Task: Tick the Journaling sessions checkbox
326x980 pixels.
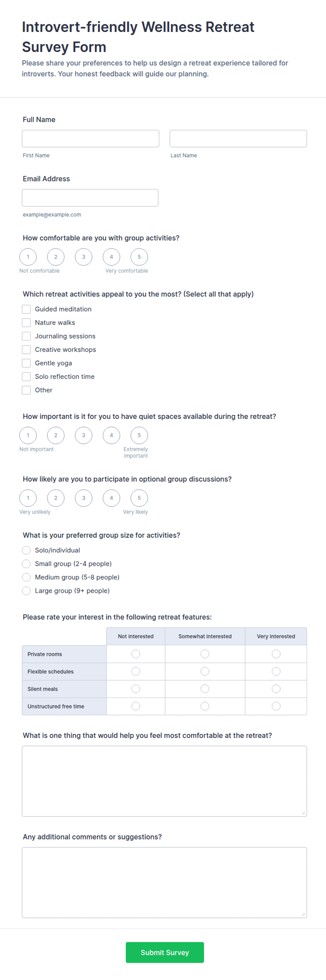Action: tap(26, 336)
